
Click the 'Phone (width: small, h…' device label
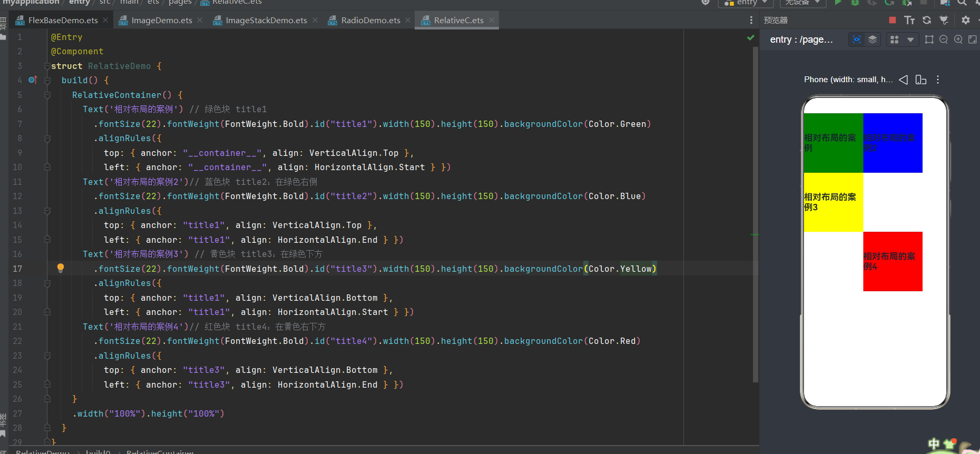coord(848,80)
